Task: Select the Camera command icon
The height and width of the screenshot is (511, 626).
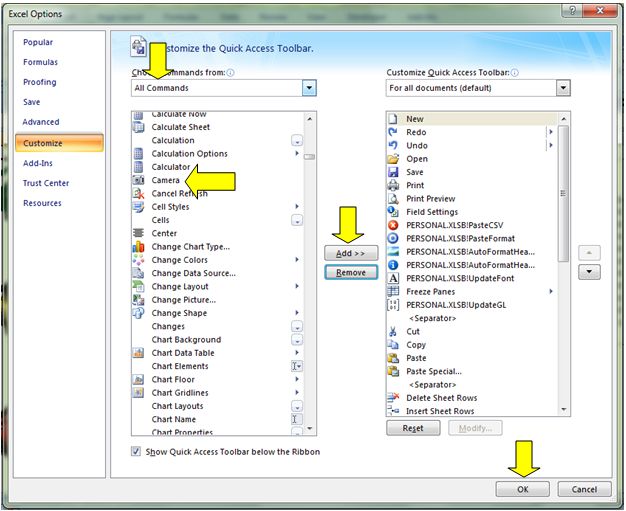Action: (x=139, y=180)
